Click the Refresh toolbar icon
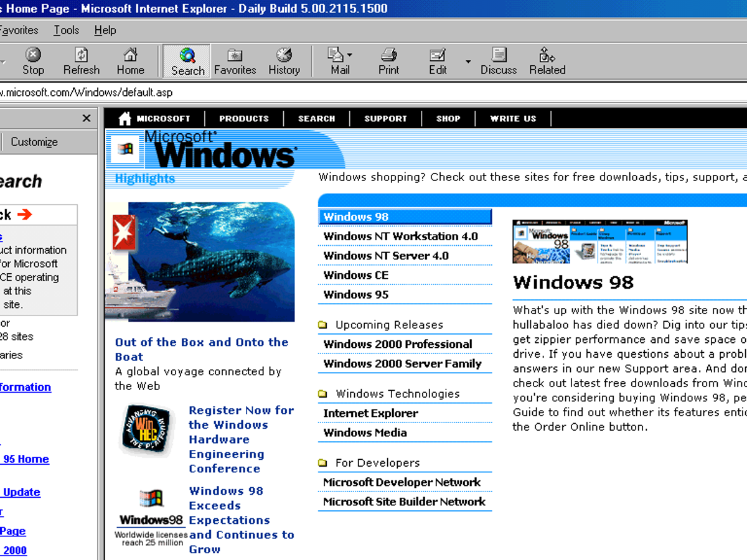This screenshot has height=560, width=747. [x=82, y=55]
